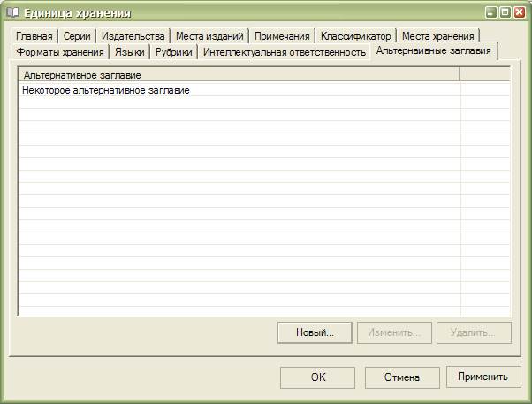Go to the Издательства tab
The width and height of the screenshot is (532, 404).
coord(133,36)
